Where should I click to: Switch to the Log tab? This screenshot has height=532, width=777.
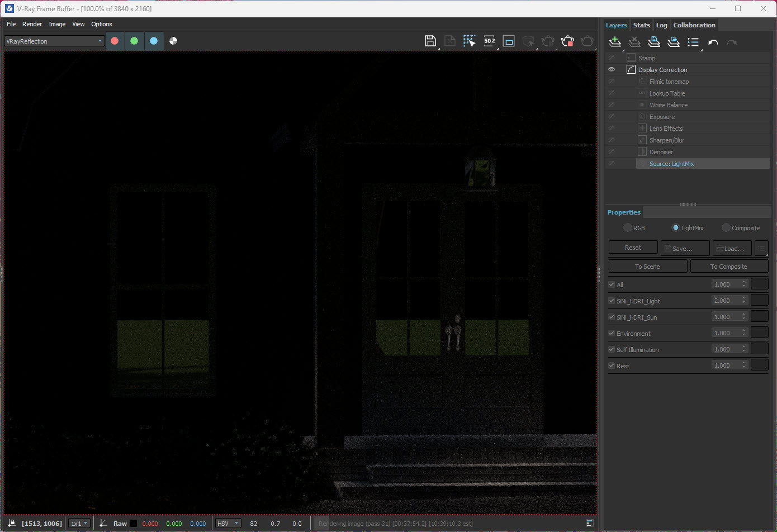[661, 25]
